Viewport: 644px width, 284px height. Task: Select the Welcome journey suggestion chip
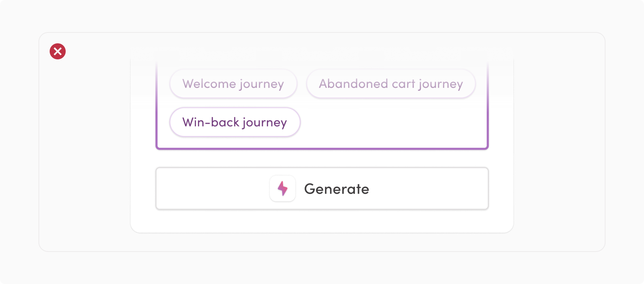click(x=233, y=83)
